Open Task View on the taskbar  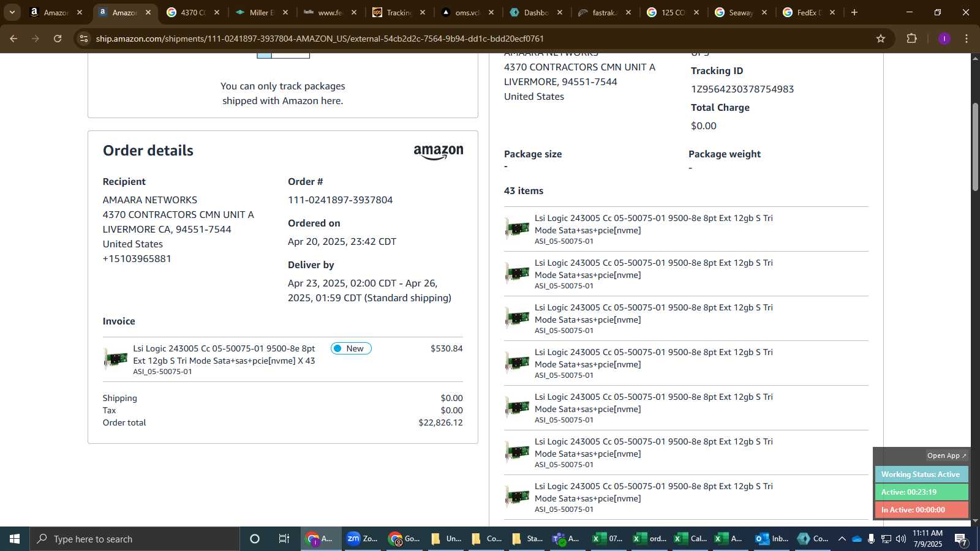point(284,539)
